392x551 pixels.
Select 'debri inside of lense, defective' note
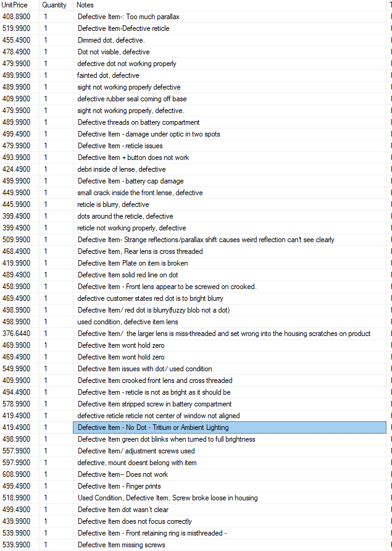click(230, 169)
